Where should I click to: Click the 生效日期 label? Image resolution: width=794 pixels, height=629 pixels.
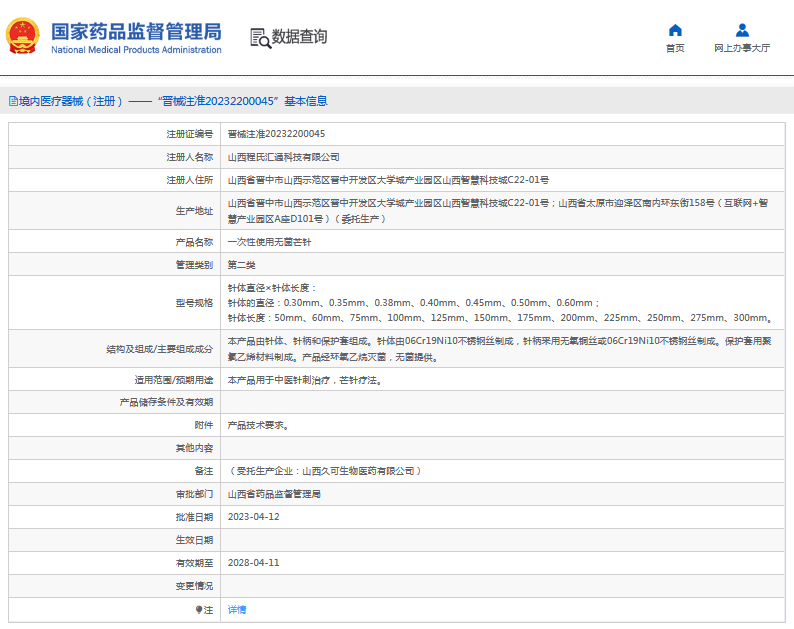(x=194, y=540)
